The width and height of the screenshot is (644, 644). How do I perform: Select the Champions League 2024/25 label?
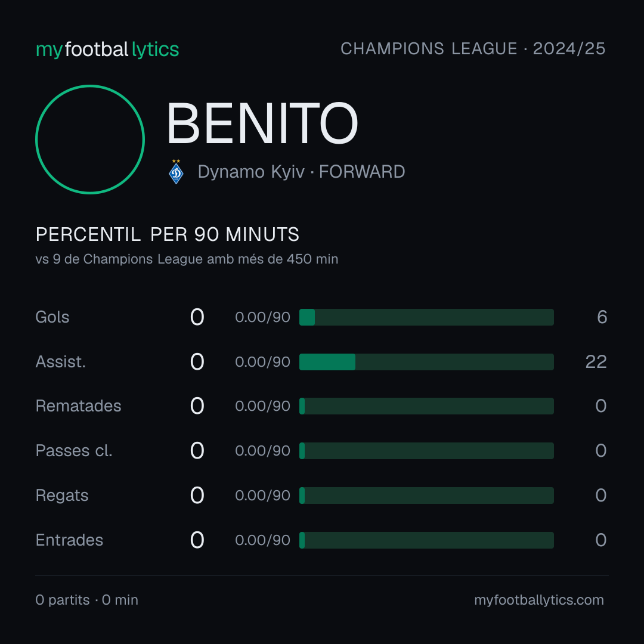[x=473, y=48]
